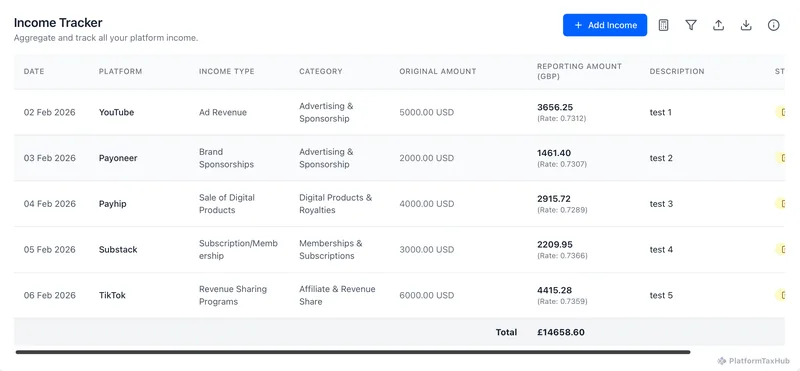
Task: Select the 05 Feb 2026 date cell
Action: pos(49,250)
